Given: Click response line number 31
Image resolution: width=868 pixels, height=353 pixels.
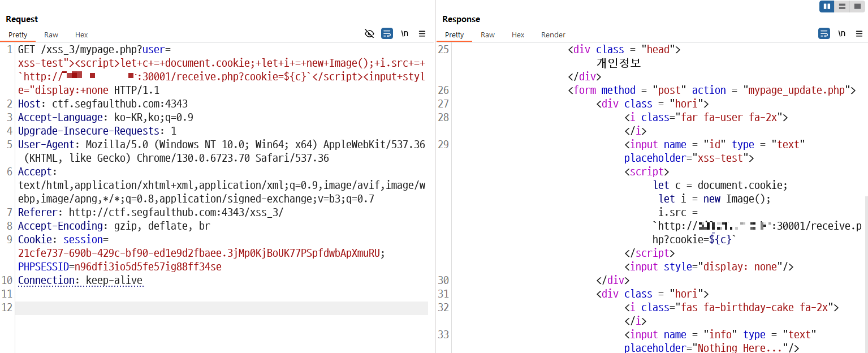Looking at the screenshot, I should [443, 294].
